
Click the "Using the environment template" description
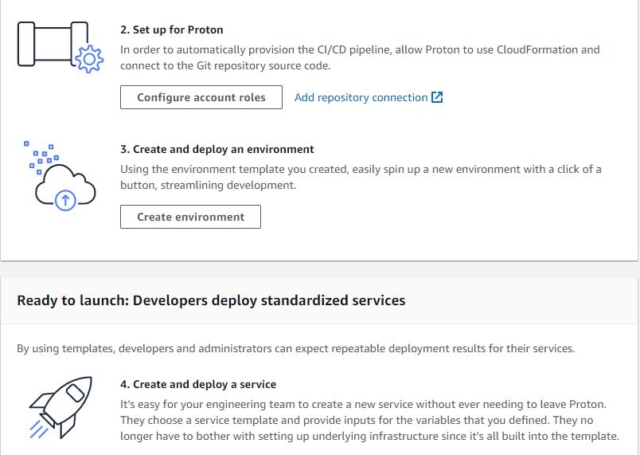coord(360,177)
